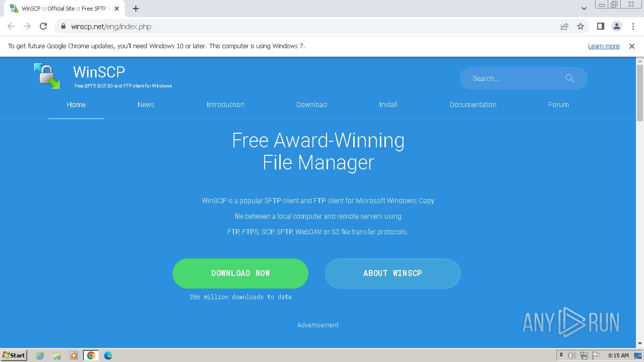Open the Windows Start menu
This screenshot has width=644, height=362.
point(14,355)
